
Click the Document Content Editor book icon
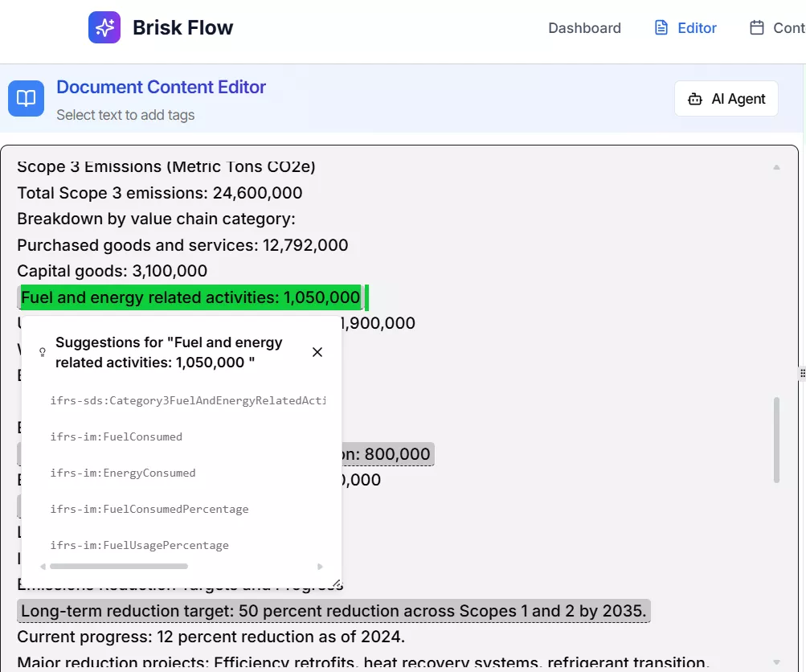tap(27, 99)
